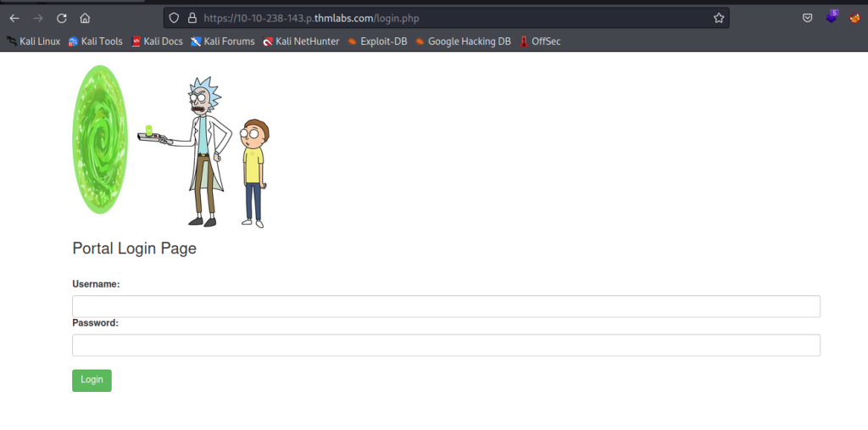
Task: Open the Kali Linux bookmark
Action: click(34, 42)
